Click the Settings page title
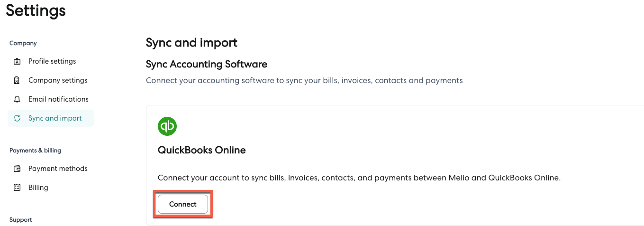The height and width of the screenshot is (226, 644). pos(36,10)
